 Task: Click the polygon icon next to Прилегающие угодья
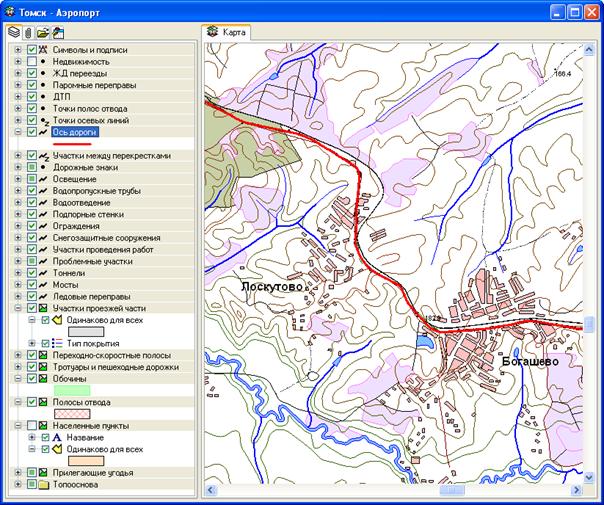tap(44, 473)
